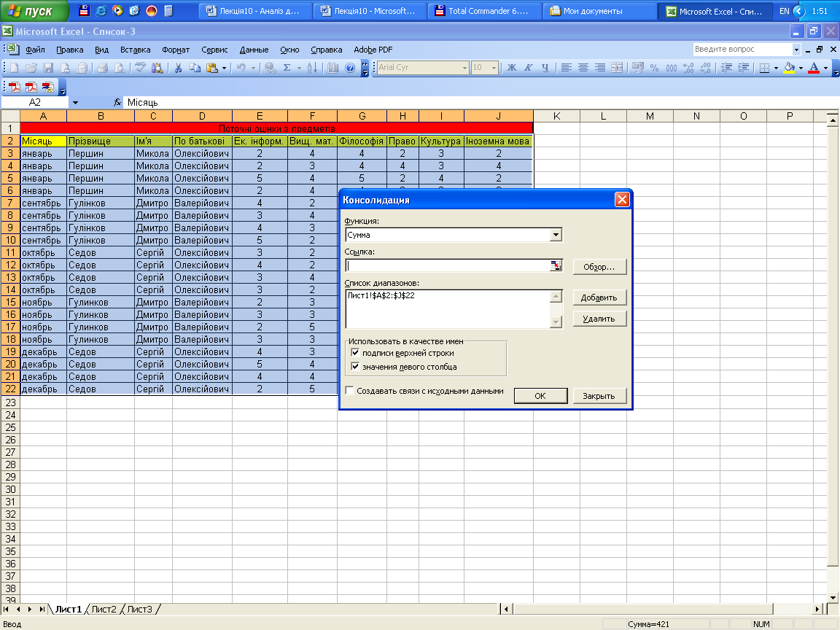Screen dimensions: 840x630
Task: Click the Cut scissors icon
Action: 177,68
